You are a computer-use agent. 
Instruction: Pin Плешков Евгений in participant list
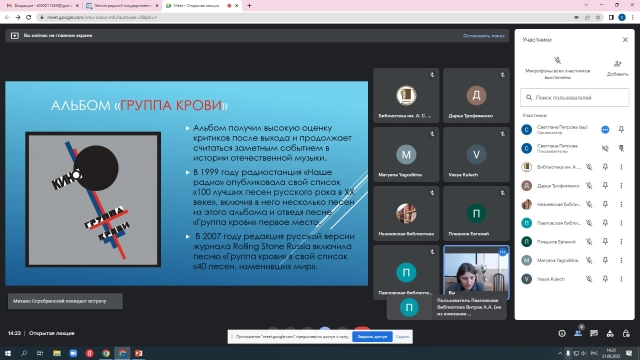click(605, 242)
